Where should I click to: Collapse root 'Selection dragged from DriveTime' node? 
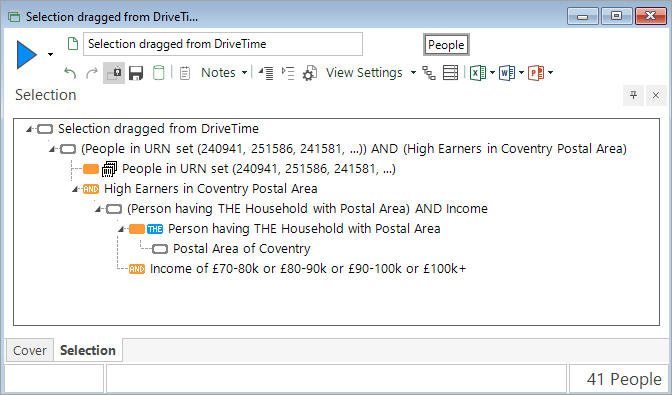(29, 129)
